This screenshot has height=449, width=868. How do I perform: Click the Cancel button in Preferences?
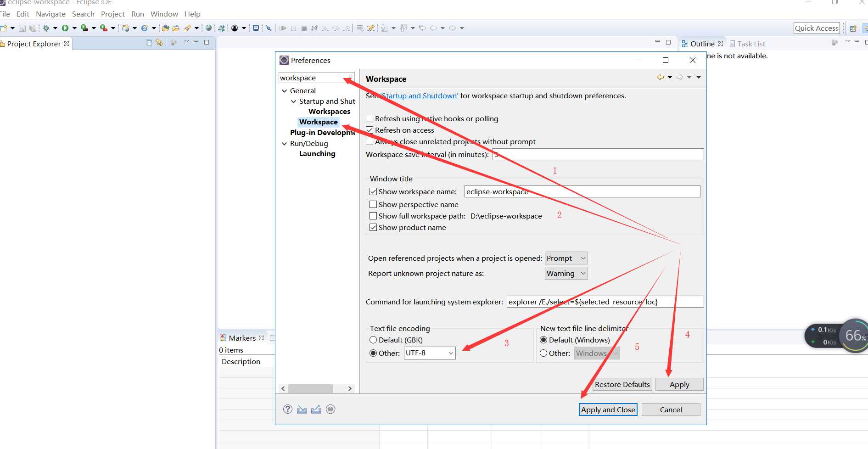click(x=671, y=410)
